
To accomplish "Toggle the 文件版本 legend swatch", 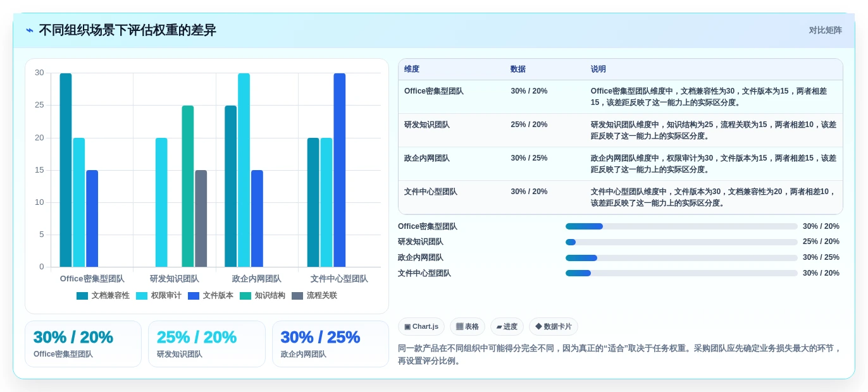I will coord(194,296).
